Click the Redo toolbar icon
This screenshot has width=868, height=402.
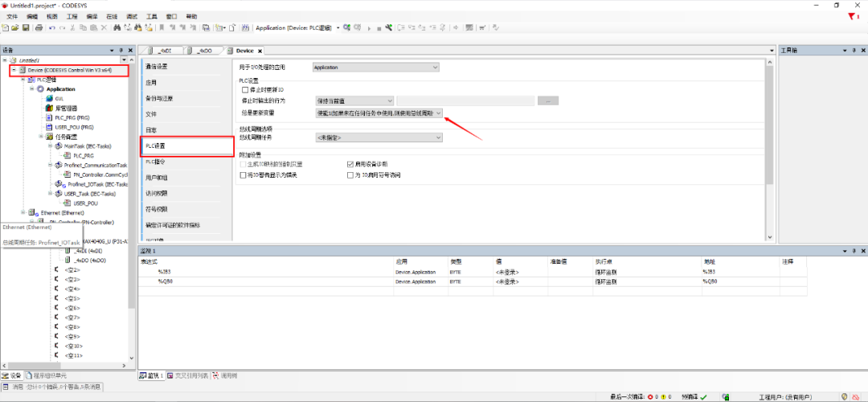(63, 27)
